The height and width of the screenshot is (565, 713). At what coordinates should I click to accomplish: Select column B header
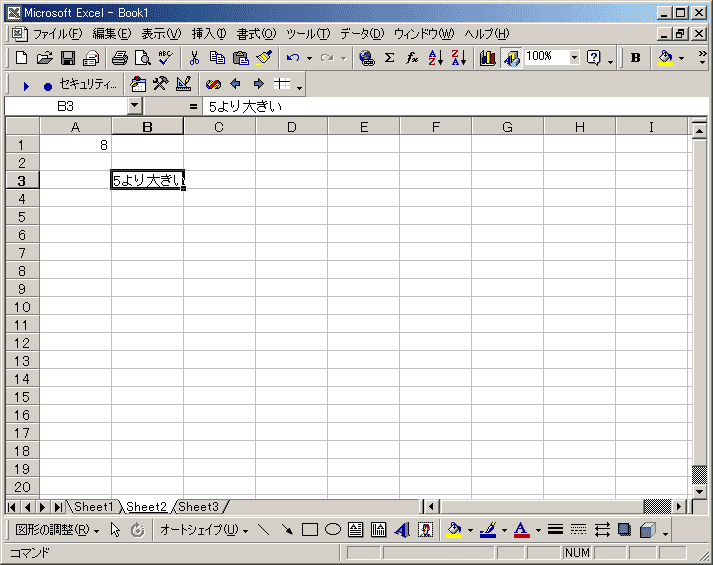point(147,127)
